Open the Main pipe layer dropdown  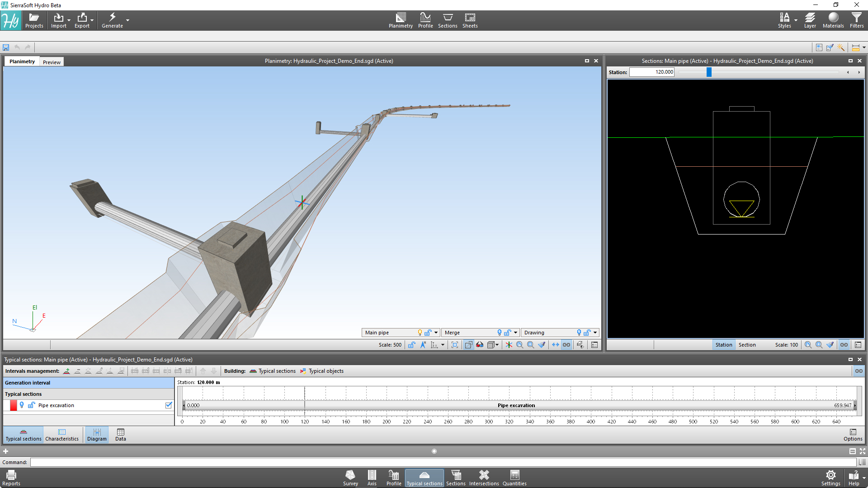point(434,333)
